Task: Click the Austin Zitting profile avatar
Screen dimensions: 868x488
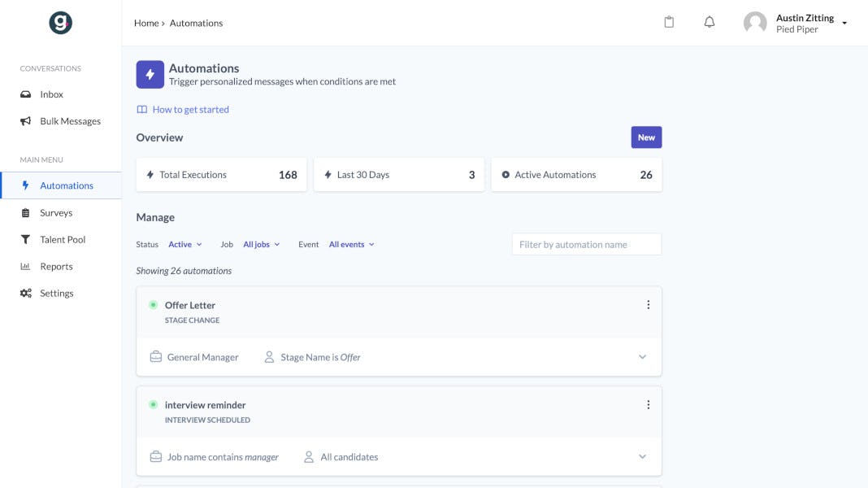Action: pyautogui.click(x=755, y=23)
